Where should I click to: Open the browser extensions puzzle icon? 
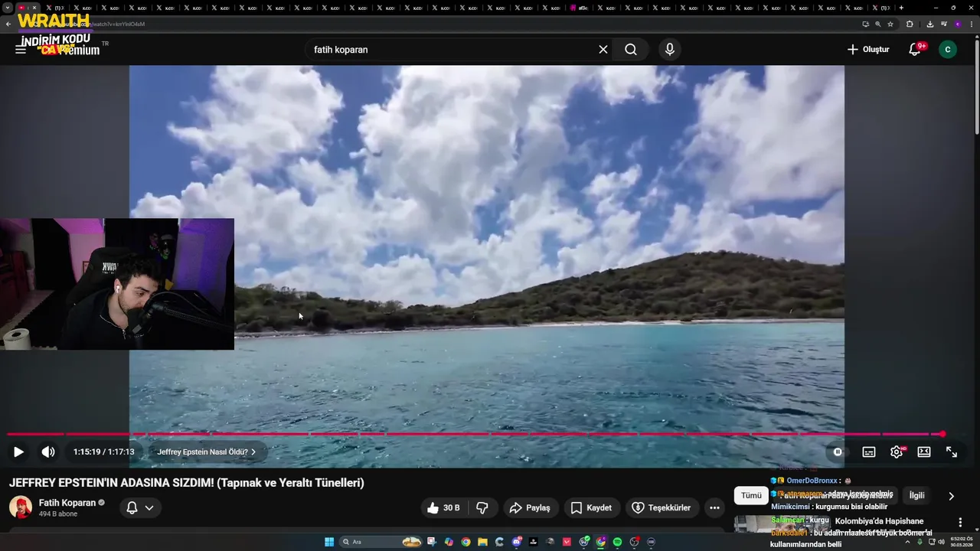[x=910, y=24]
